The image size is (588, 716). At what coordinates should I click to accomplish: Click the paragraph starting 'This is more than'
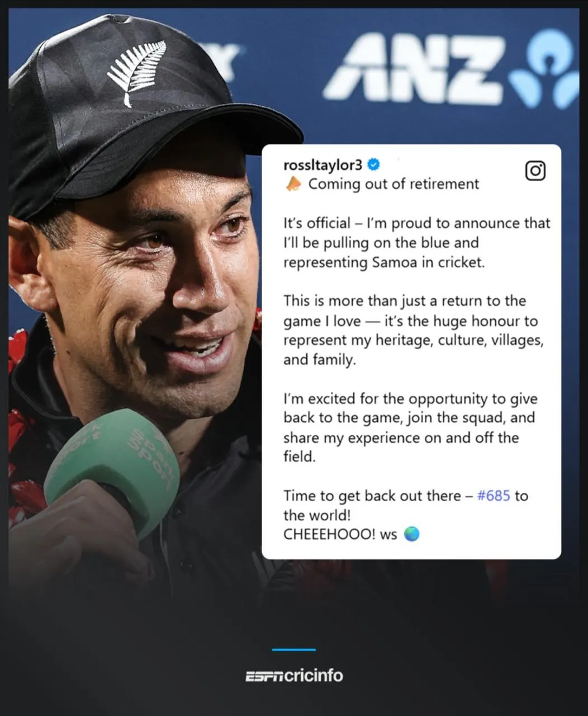click(x=414, y=330)
